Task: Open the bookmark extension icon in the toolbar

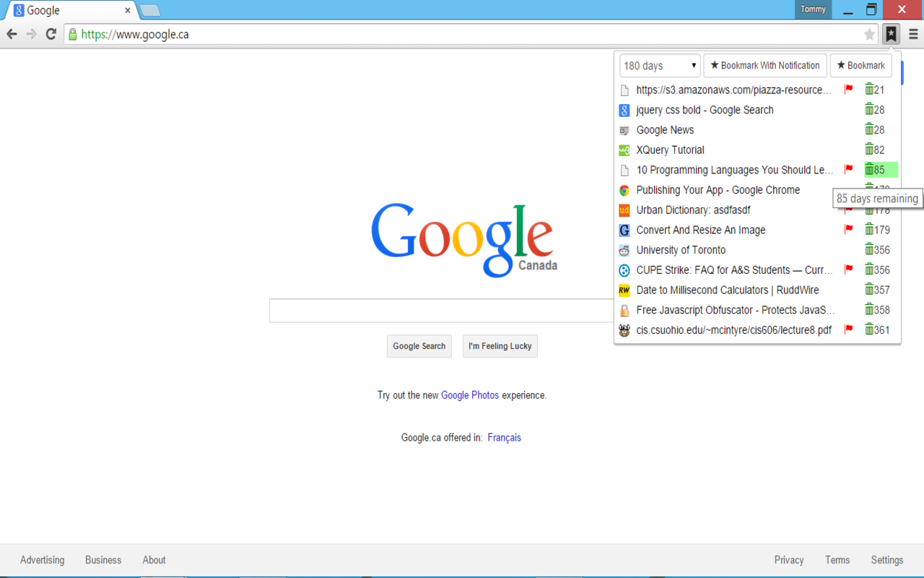Action: click(892, 34)
